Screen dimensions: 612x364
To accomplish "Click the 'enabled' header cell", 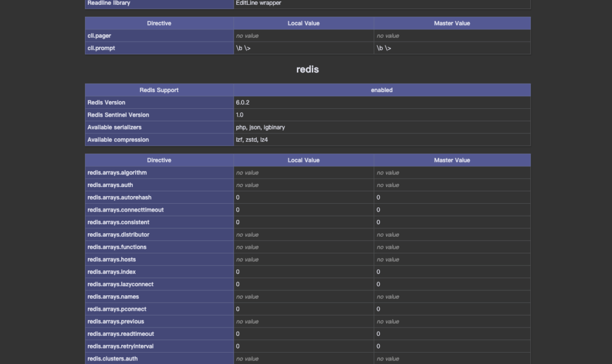I will point(382,90).
